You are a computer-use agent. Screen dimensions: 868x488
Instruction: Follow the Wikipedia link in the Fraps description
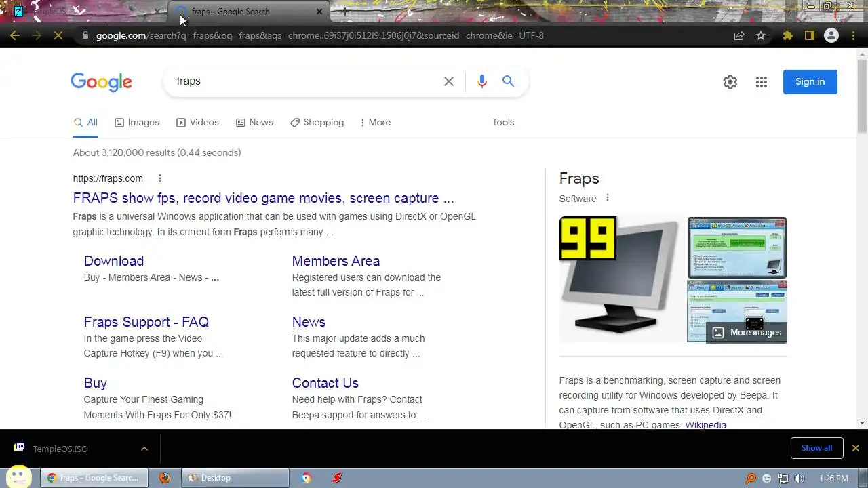pos(705,425)
